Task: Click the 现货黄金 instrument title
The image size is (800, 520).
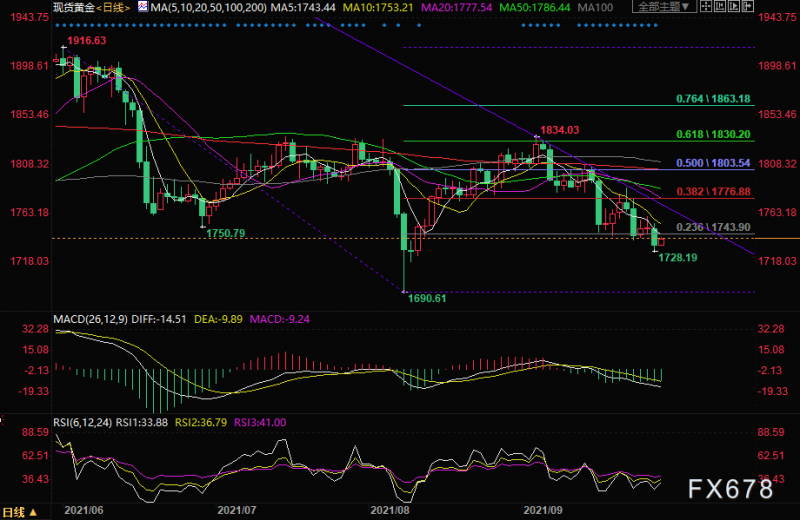Action: tap(74, 6)
